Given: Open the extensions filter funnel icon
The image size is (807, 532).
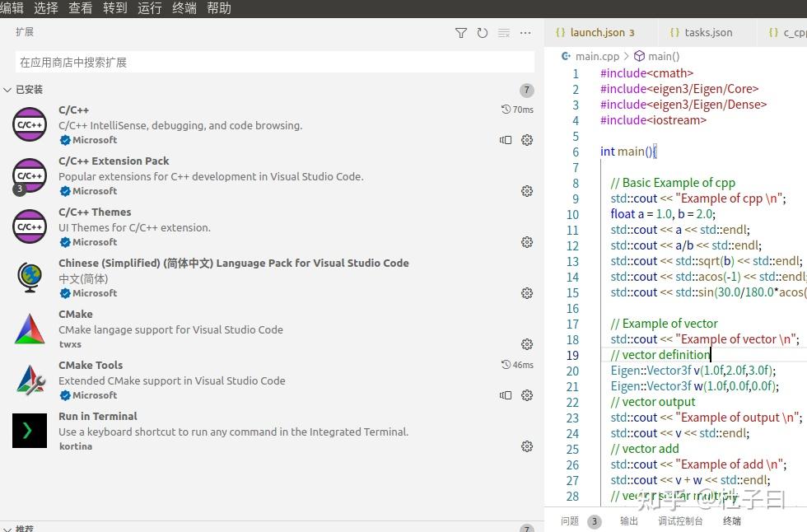Looking at the screenshot, I should [461, 33].
